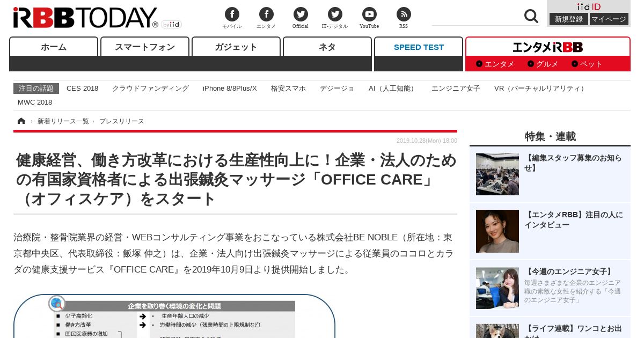Open 【エンタメRBB】注目の人にインタビュー headline
Screen dimensions: 644x338
574,219
